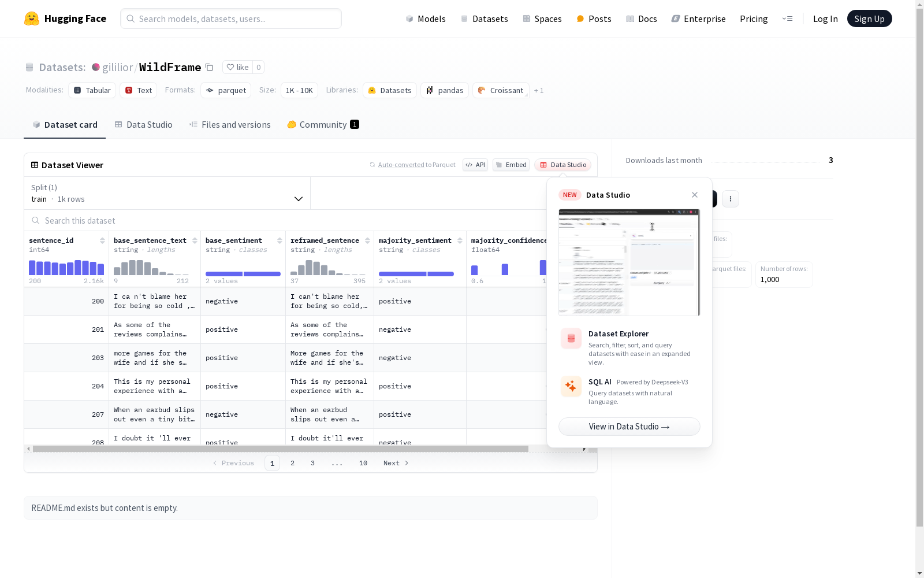Screen dimensions: 924x578
Task: Click the heart like button
Action: click(237, 67)
